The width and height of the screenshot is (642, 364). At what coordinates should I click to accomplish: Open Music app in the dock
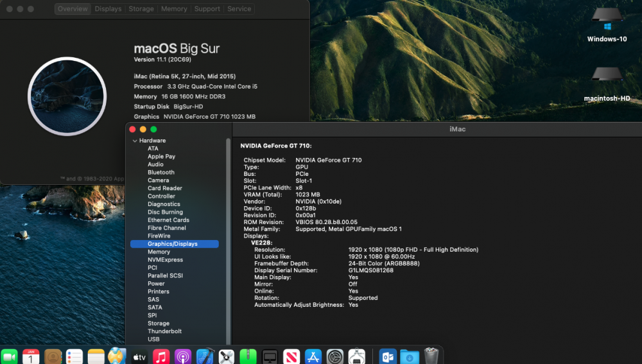pyautogui.click(x=161, y=357)
